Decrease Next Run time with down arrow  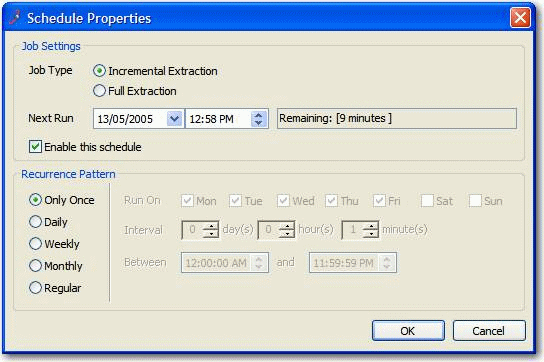tap(258, 123)
